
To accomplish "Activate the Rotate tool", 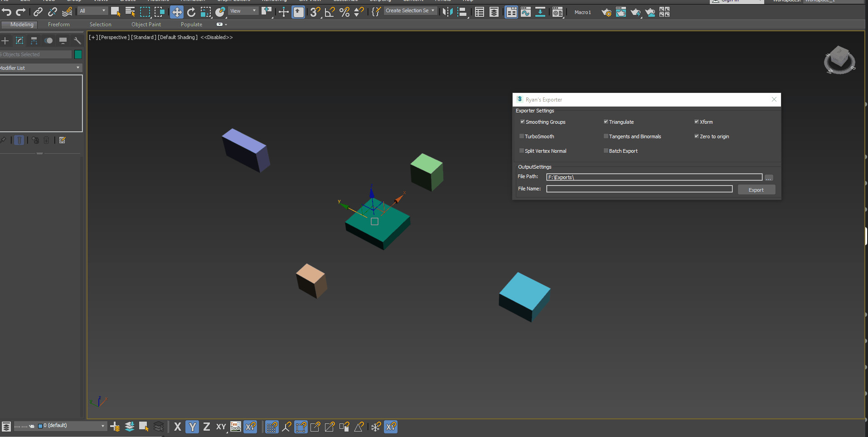I will (191, 12).
